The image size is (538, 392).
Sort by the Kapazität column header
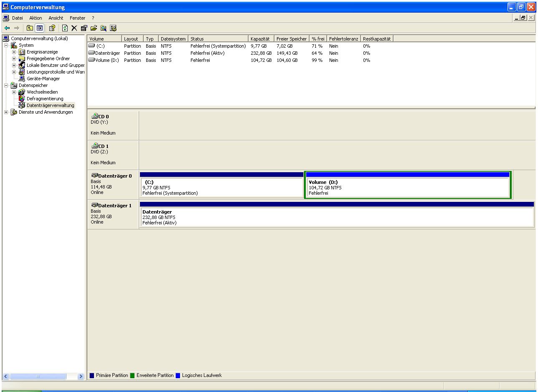pyautogui.click(x=261, y=39)
